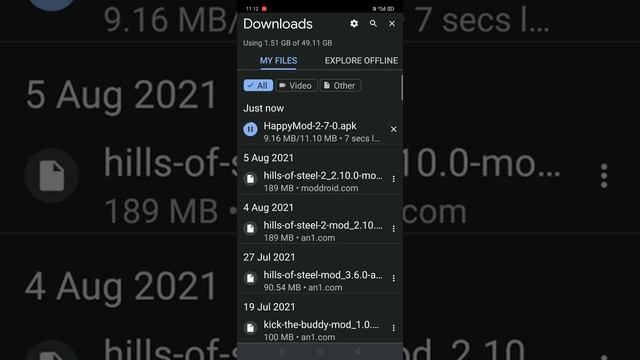Open hills-of-steel-mod_3.6.0 file entry
Image resolution: width=640 pixels, height=360 pixels.
(320, 280)
